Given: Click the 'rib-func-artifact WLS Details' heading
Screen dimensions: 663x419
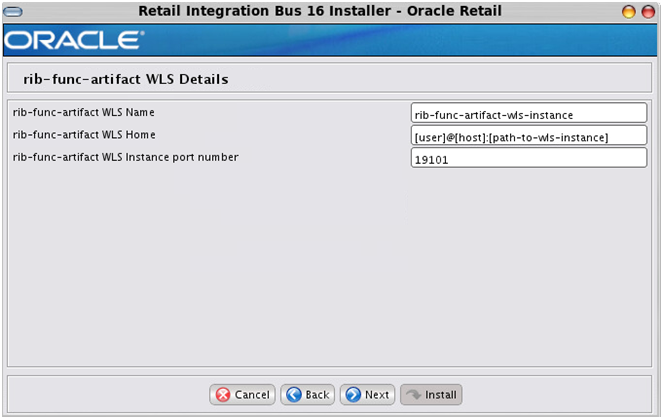Looking at the screenshot, I should click(126, 79).
